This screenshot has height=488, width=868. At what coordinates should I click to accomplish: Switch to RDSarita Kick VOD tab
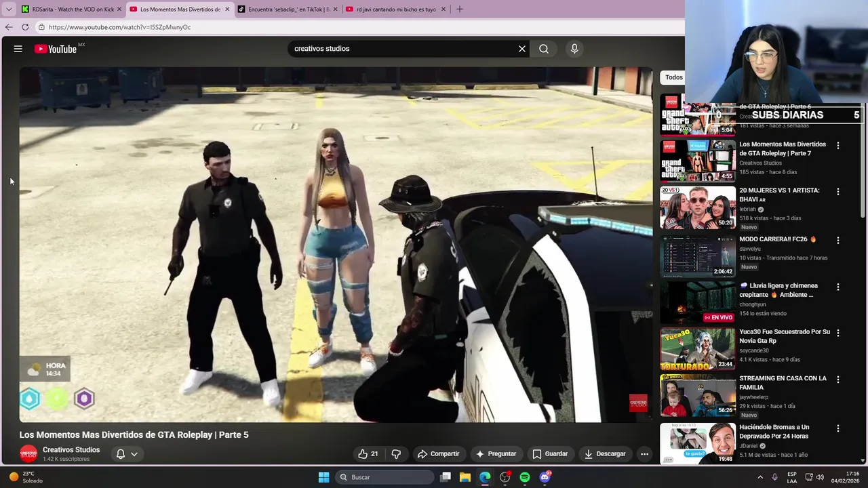click(x=72, y=9)
